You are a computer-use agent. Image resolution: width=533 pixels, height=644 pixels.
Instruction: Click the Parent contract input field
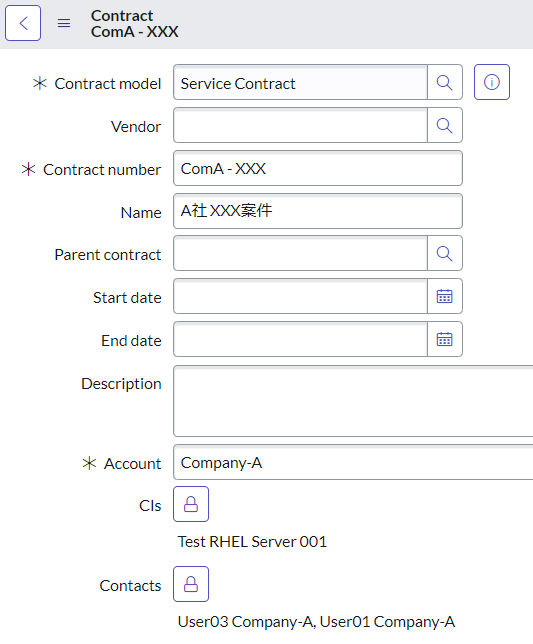(301, 253)
